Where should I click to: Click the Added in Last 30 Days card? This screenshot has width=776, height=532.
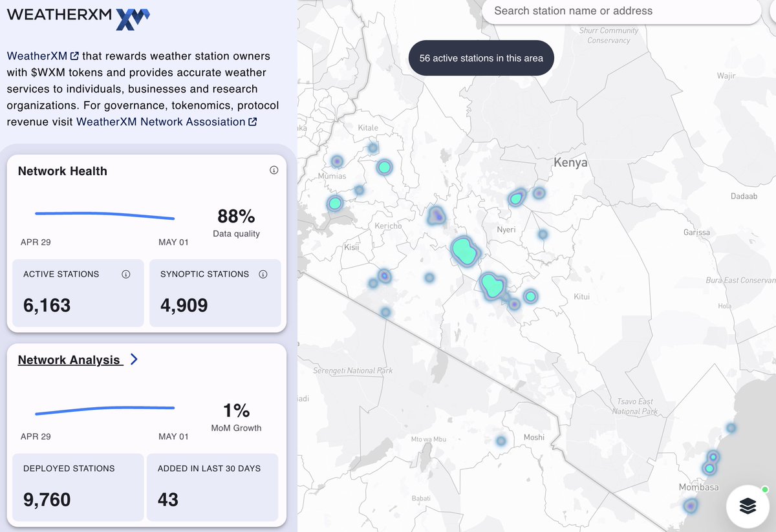[213, 487]
